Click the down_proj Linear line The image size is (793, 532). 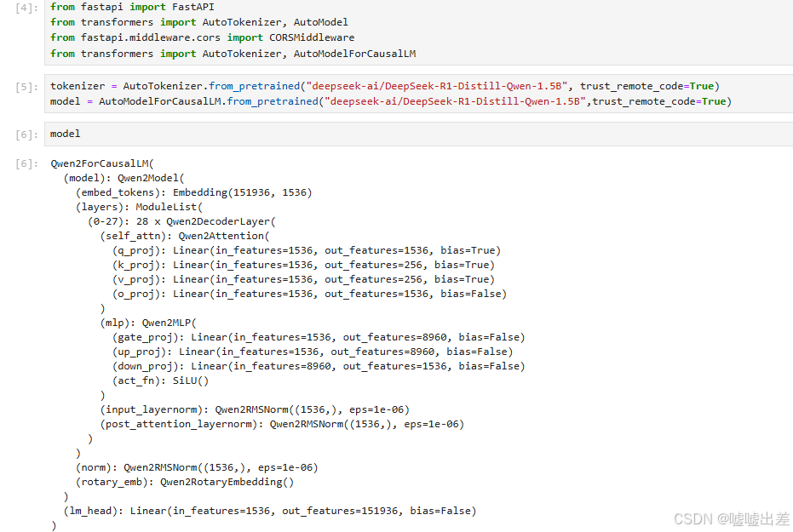tap(319, 366)
